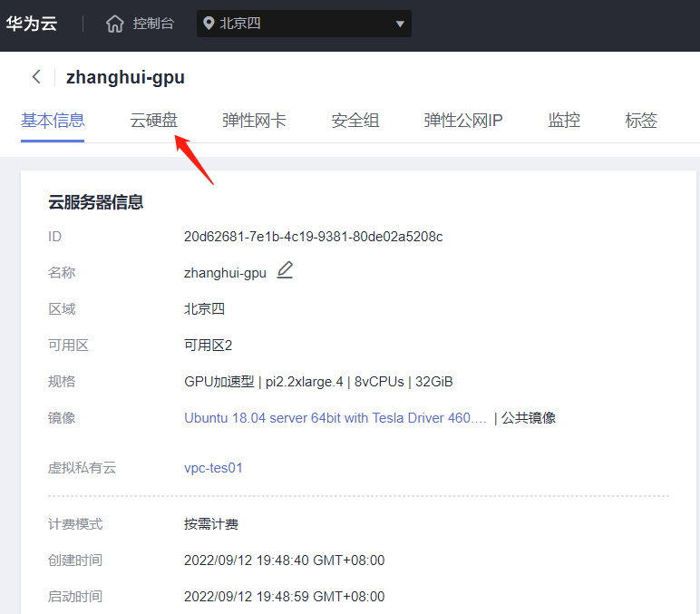Switch to the 云硬盘 tab
This screenshot has height=614, width=700.
coord(153,121)
